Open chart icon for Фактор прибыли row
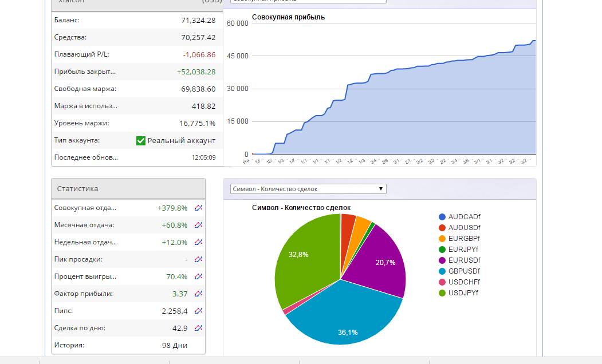The height and width of the screenshot is (364, 602). pyautogui.click(x=198, y=294)
